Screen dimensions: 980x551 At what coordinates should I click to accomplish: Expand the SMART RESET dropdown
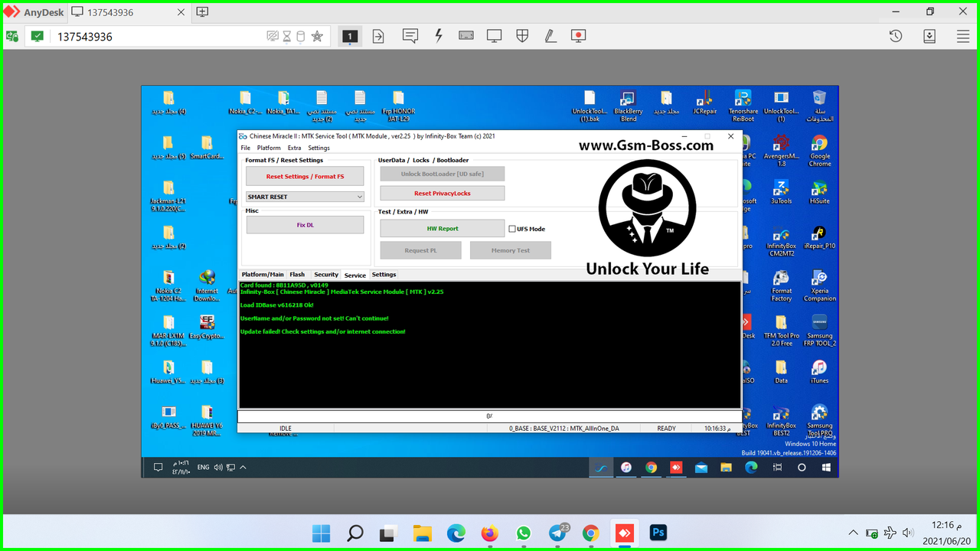[305, 197]
